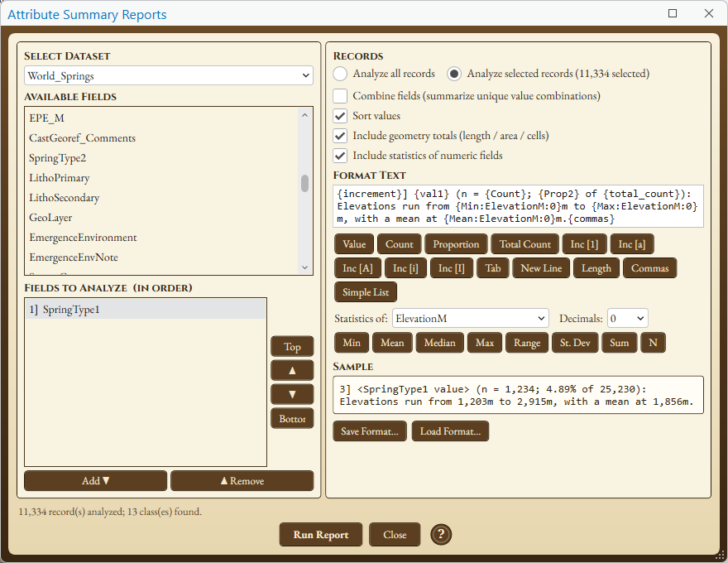Maximize the Attribute Summary Reports window
Screen dimensions: 728x563
tap(672, 13)
